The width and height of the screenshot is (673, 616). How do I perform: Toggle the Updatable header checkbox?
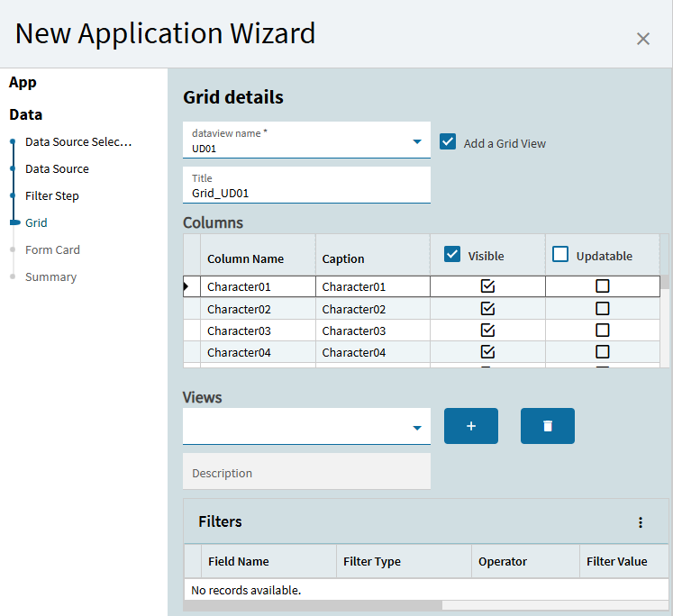coord(560,254)
